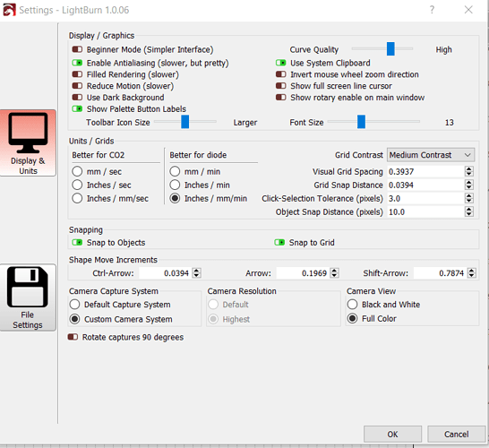489x448 pixels.
Task: Click the Font Size slider handle
Action: (361, 122)
